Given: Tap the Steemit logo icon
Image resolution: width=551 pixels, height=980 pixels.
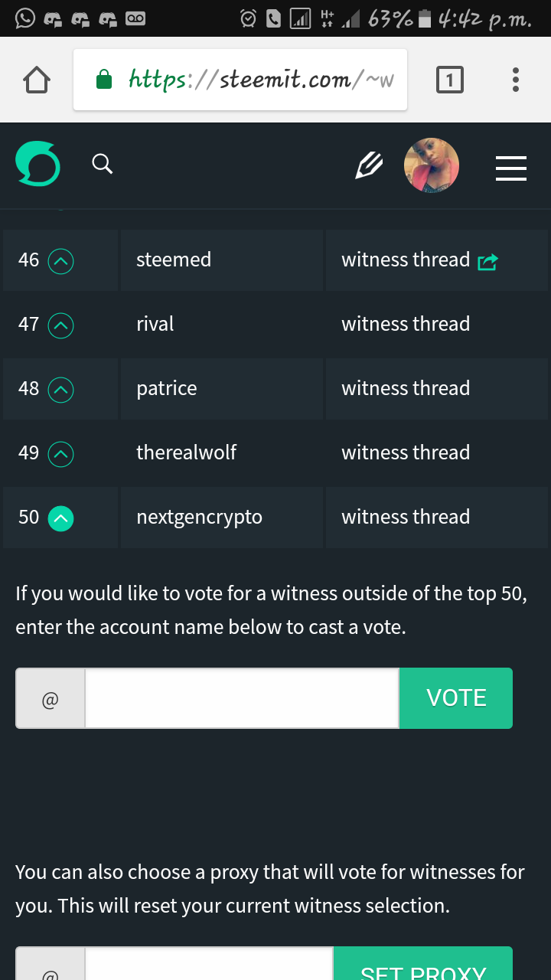Looking at the screenshot, I should pyautogui.click(x=37, y=165).
